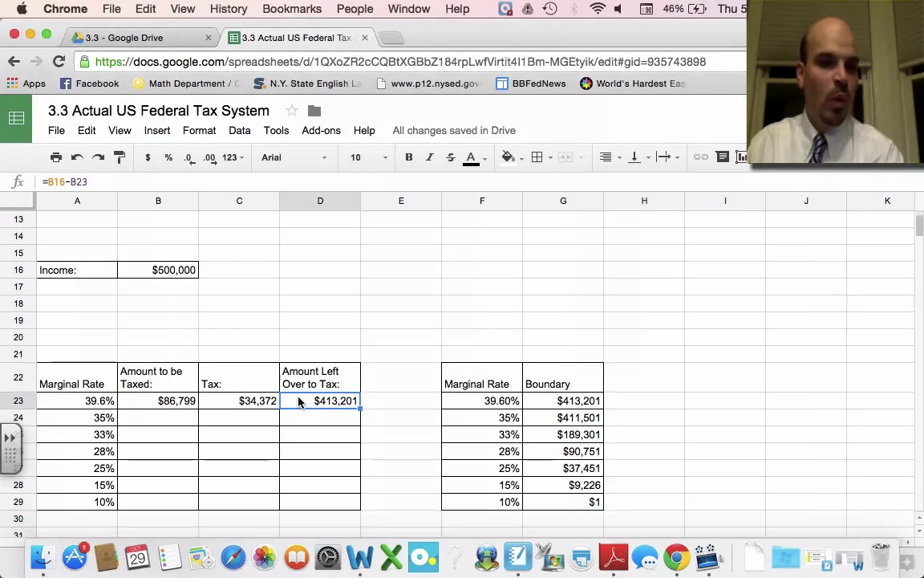Image resolution: width=924 pixels, height=578 pixels.
Task: Open the horizontal align dropdown
Action: [x=610, y=157]
